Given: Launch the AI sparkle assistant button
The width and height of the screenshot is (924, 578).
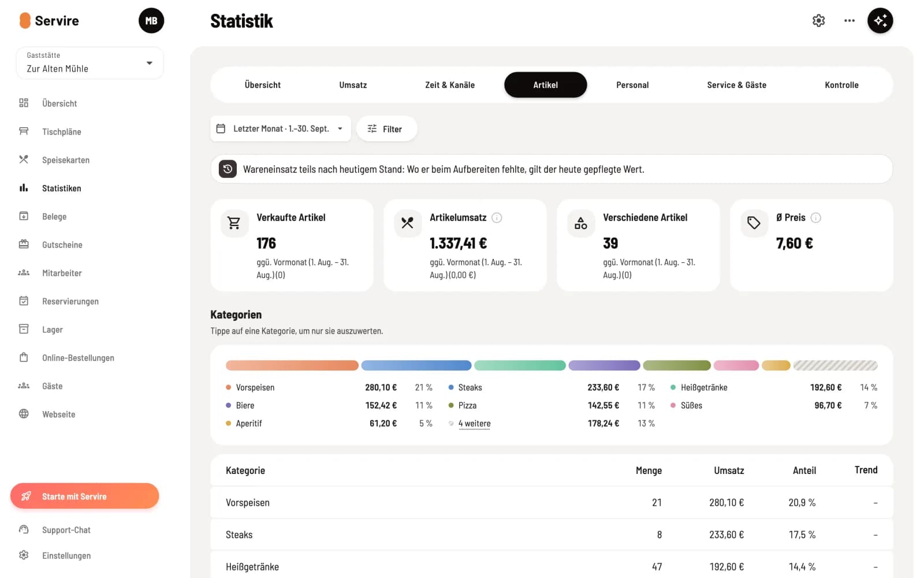Looking at the screenshot, I should [880, 21].
